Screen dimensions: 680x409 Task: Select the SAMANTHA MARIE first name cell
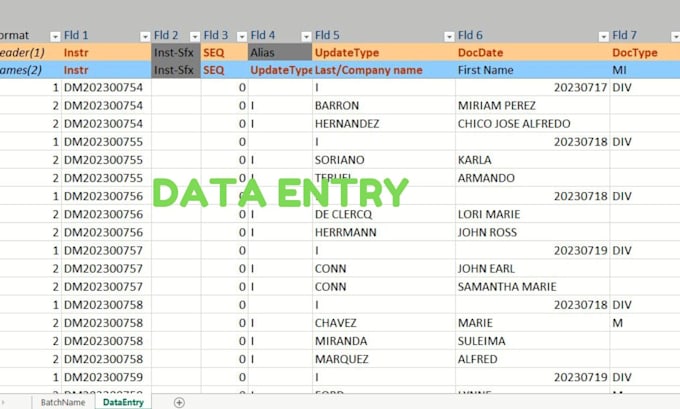coord(532,287)
